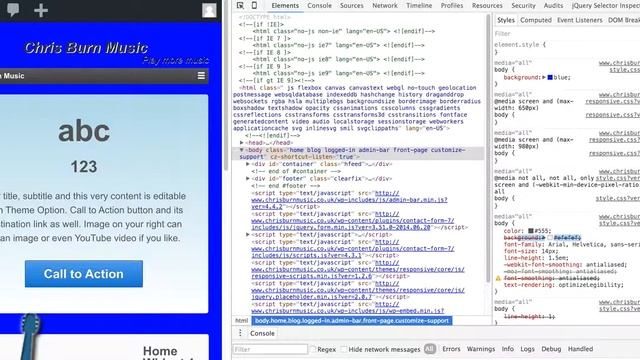Open the Profiles tab

[452, 5]
